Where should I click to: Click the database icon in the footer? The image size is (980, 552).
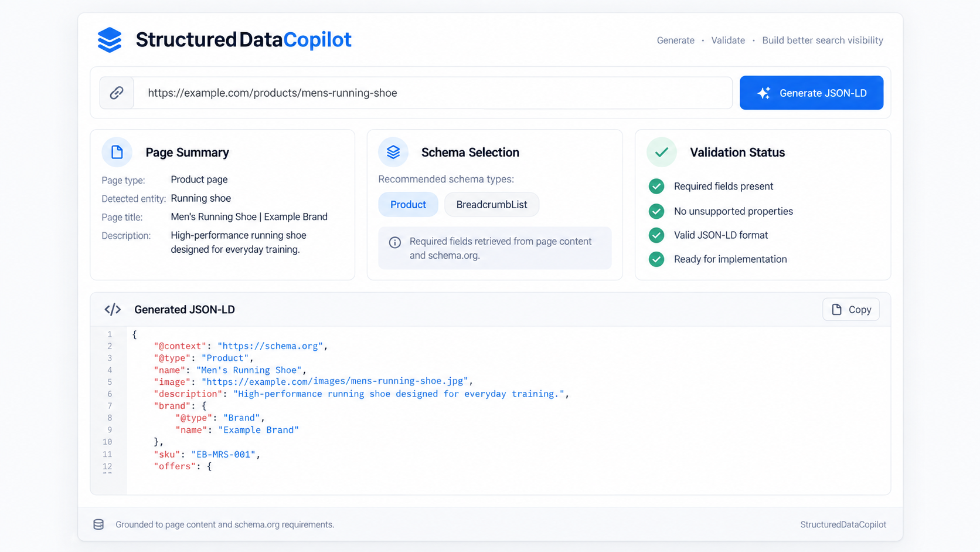98,524
